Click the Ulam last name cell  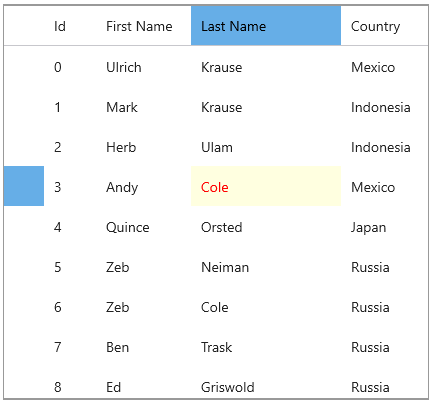[266, 146]
